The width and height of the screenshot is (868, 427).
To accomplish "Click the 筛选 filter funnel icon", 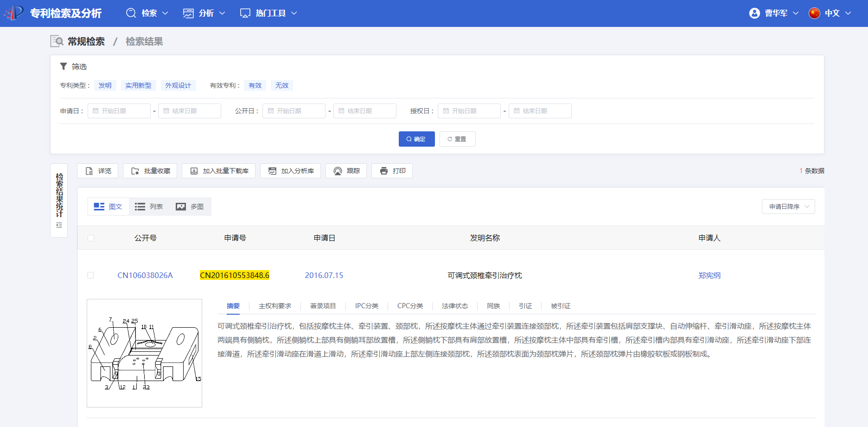I will point(64,66).
